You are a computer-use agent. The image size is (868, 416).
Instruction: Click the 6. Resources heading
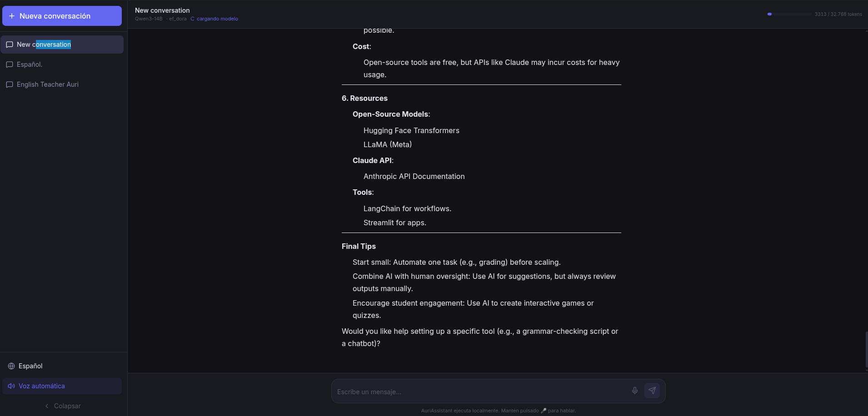click(364, 98)
